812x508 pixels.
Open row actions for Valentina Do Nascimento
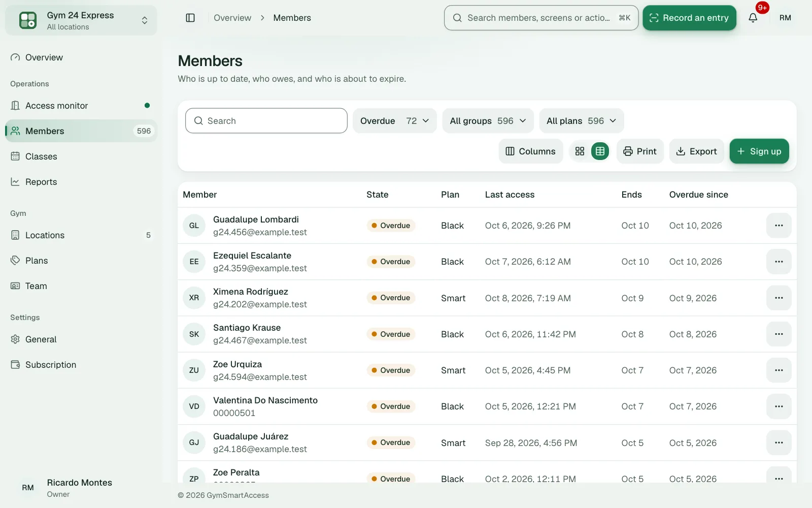pos(779,406)
